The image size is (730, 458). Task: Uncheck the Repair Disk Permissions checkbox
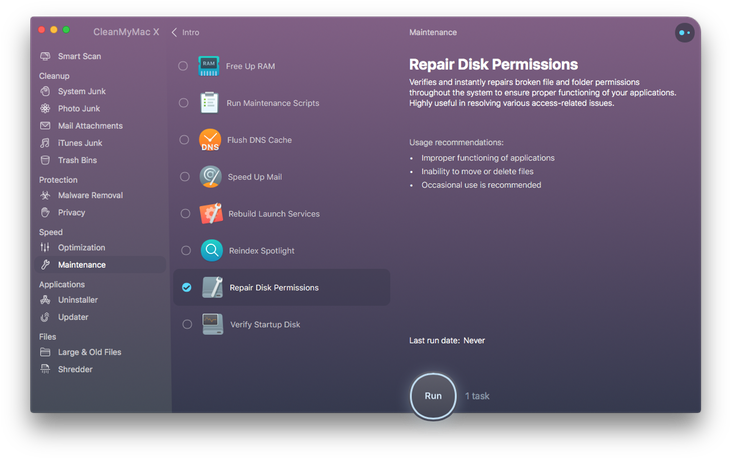[186, 288]
